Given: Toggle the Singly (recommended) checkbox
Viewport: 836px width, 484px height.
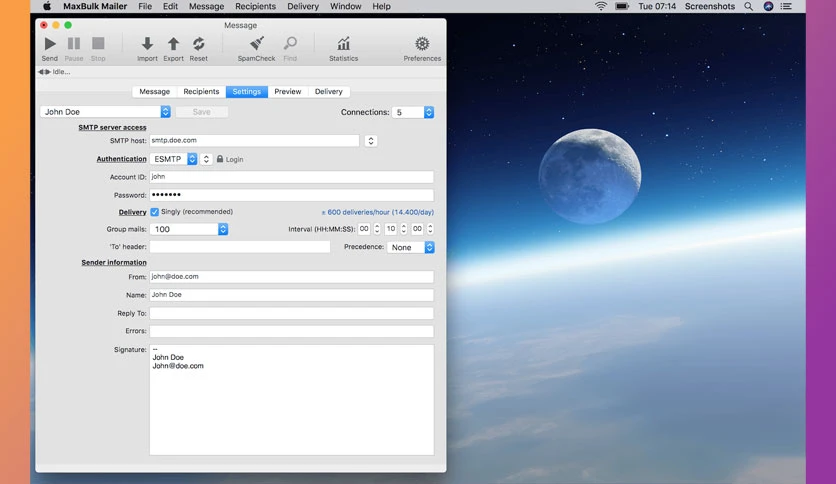Looking at the screenshot, I should pos(155,212).
